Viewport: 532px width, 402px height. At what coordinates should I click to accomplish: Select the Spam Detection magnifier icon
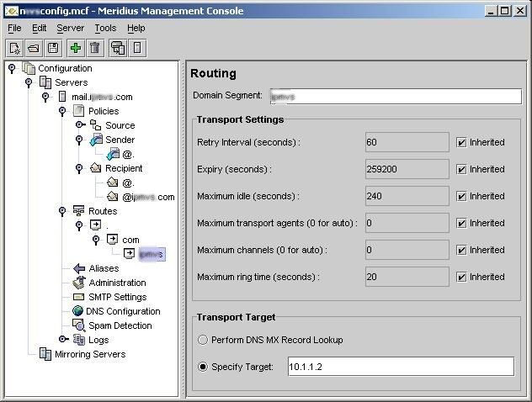point(78,325)
